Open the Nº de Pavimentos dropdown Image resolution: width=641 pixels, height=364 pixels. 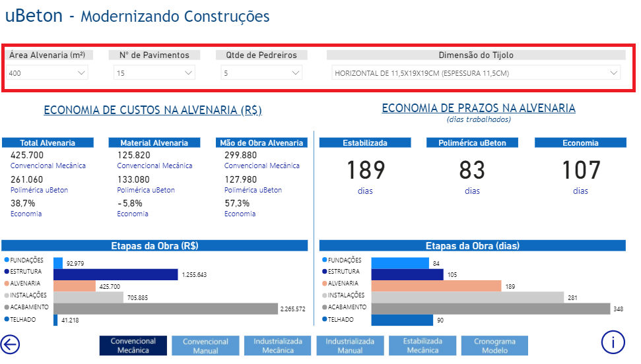[154, 73]
